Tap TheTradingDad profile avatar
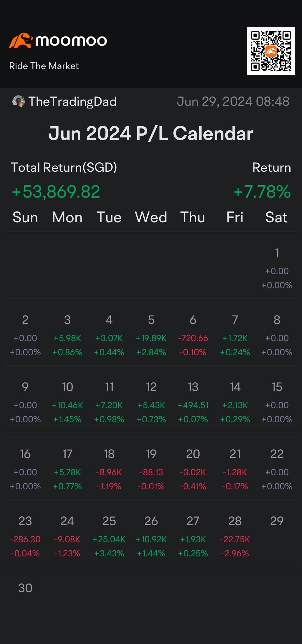302x644 pixels. click(18, 101)
